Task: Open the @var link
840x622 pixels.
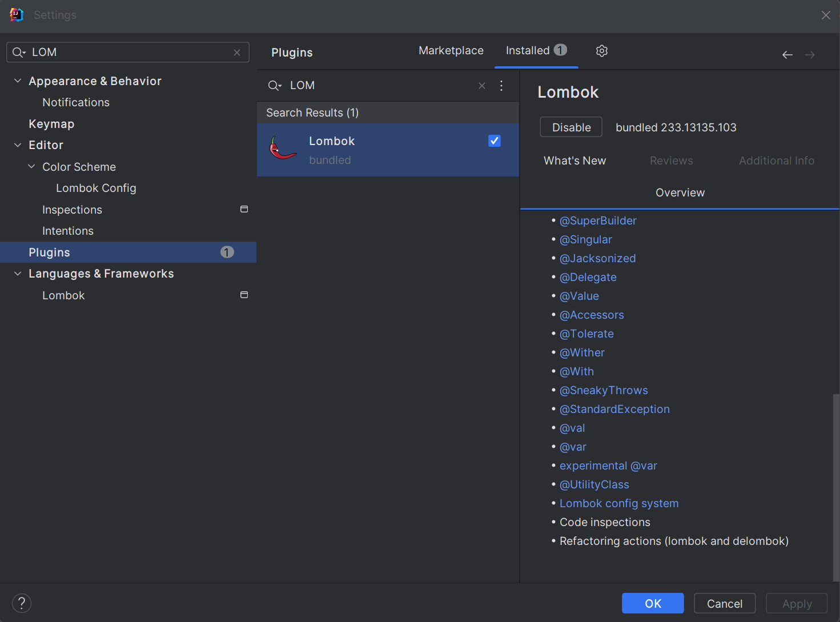Action: click(573, 447)
